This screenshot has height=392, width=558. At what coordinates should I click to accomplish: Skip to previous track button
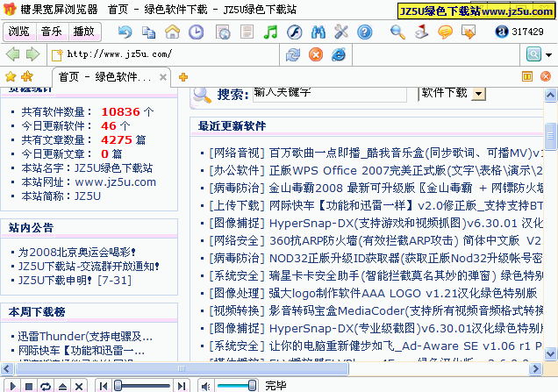tap(104, 387)
